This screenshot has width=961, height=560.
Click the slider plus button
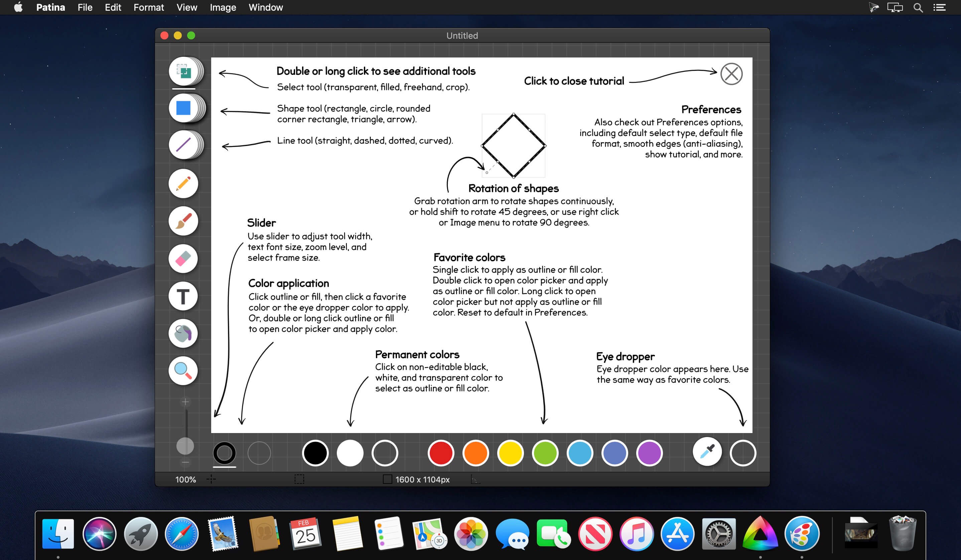(x=185, y=402)
